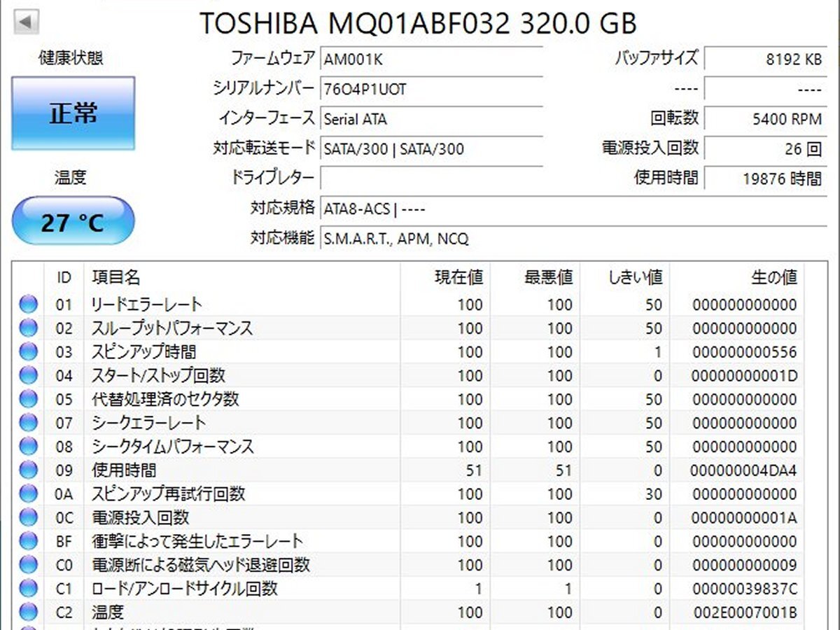Select the スピンアップ再試行回数 row name
The image size is (840, 630).
click(x=169, y=494)
